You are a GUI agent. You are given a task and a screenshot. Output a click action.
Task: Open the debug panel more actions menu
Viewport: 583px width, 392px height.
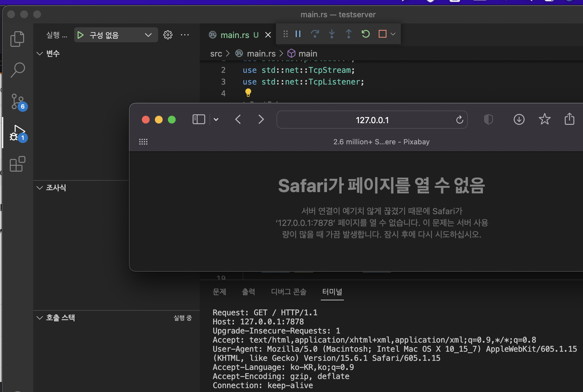point(185,35)
